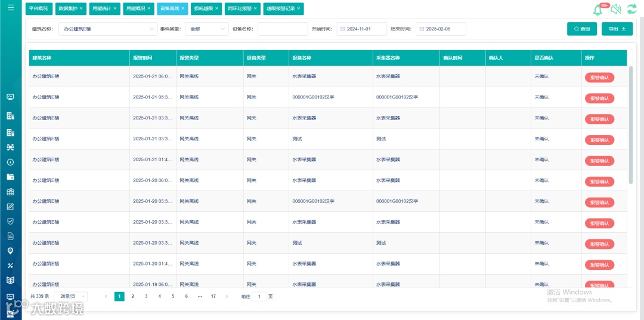The width and height of the screenshot is (644, 320).
Task: Confirm alarm for the 2025-01-21 06:0 row
Action: pos(600,78)
